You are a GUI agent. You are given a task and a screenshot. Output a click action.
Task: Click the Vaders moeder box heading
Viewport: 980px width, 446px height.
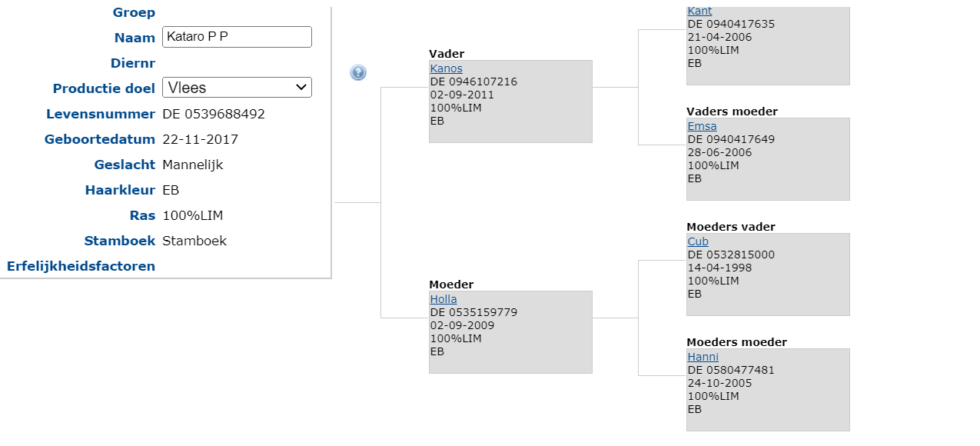[x=732, y=111]
